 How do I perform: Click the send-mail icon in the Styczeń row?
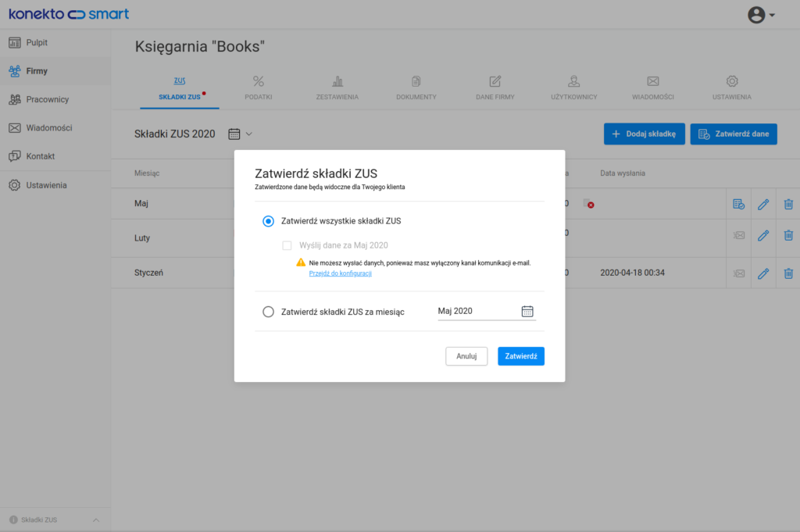coord(739,274)
